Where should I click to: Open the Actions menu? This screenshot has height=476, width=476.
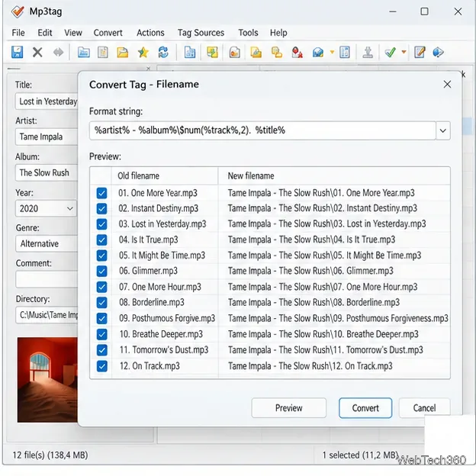pos(150,33)
